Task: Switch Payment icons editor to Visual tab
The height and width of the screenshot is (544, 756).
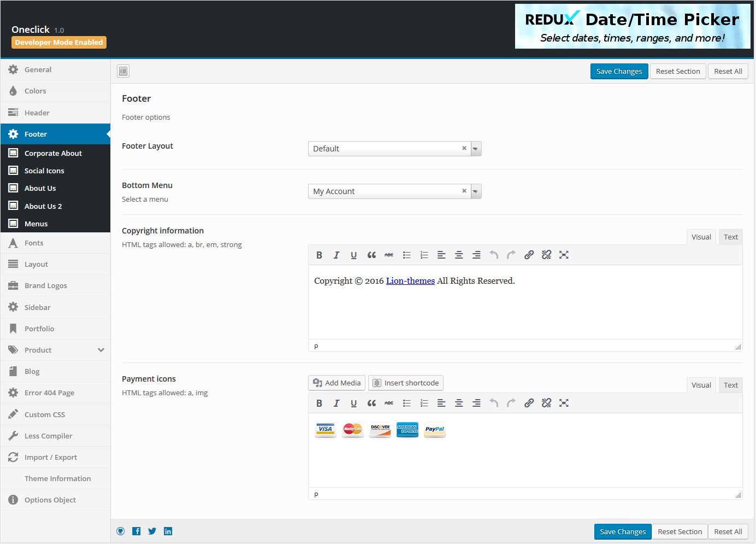Action: pyautogui.click(x=701, y=385)
